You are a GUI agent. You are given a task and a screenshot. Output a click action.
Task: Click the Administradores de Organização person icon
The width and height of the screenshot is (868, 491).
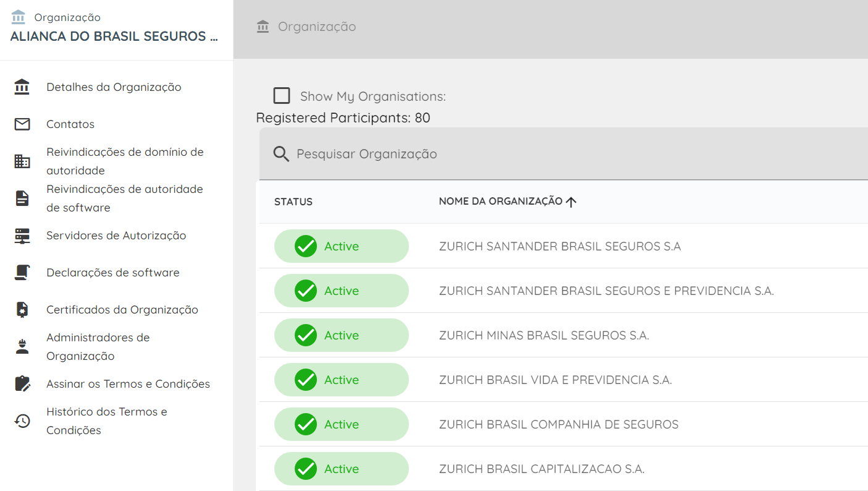(x=22, y=347)
